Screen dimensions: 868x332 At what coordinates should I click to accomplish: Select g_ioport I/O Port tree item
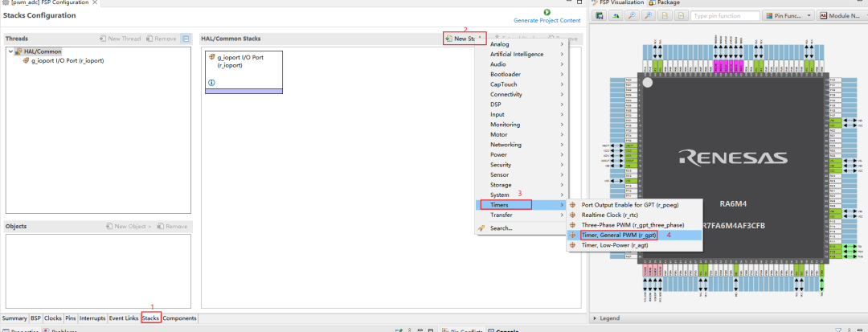63,60
